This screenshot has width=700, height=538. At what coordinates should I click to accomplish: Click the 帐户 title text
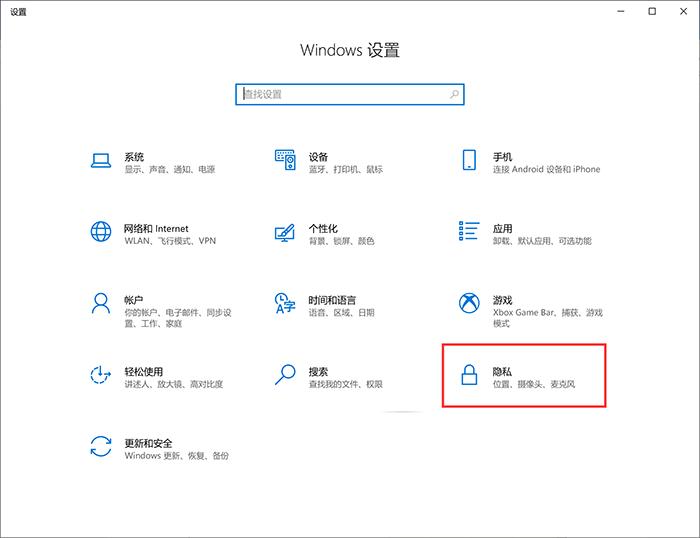click(133, 300)
